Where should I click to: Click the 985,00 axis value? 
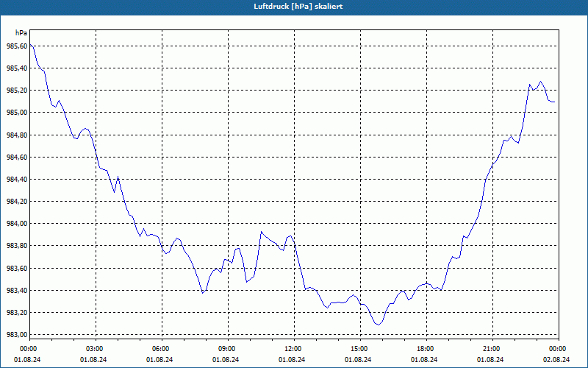(x=17, y=113)
